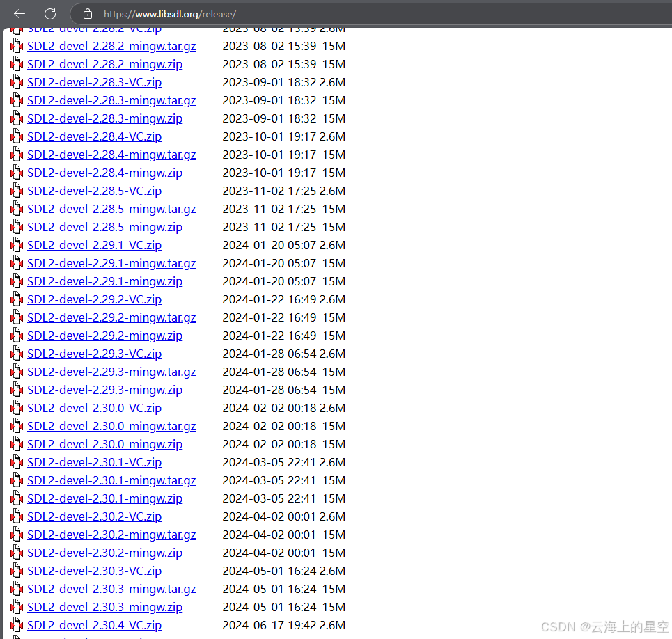Viewport: 672px width, 639px height.
Task: Download SDL2-devel-2.28.5-VC.zip
Action: click(x=94, y=191)
